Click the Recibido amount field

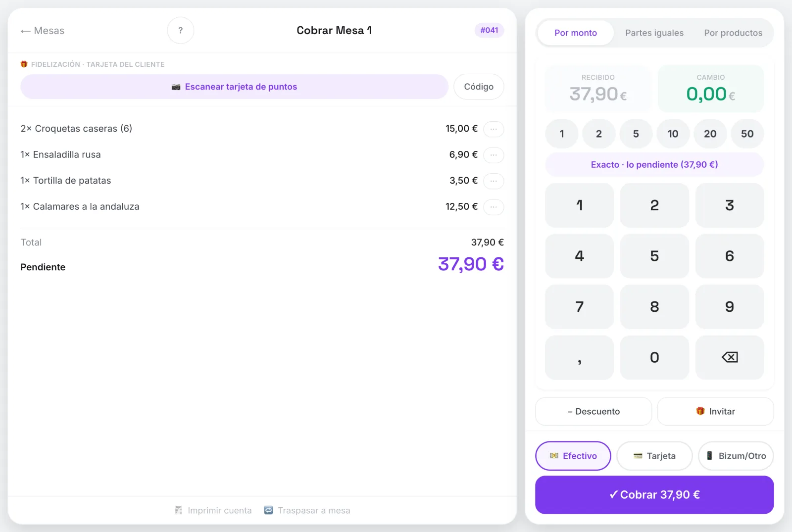click(598, 89)
